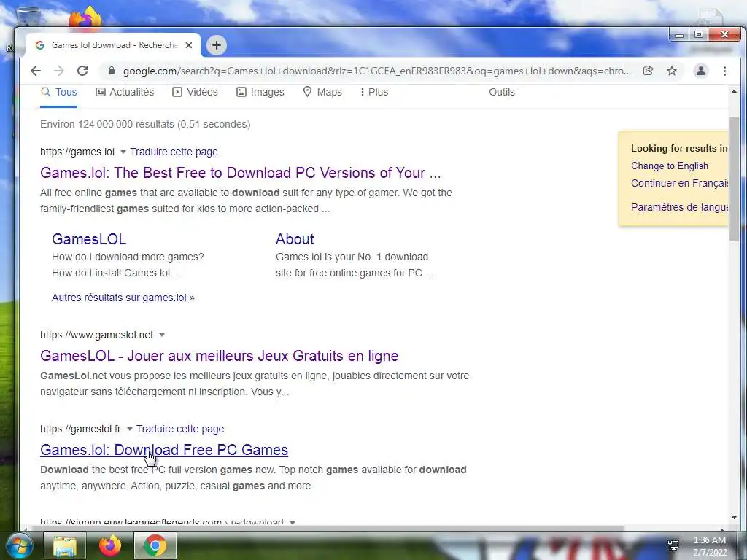Switch to Actualités results
The image size is (747, 560).
(125, 93)
